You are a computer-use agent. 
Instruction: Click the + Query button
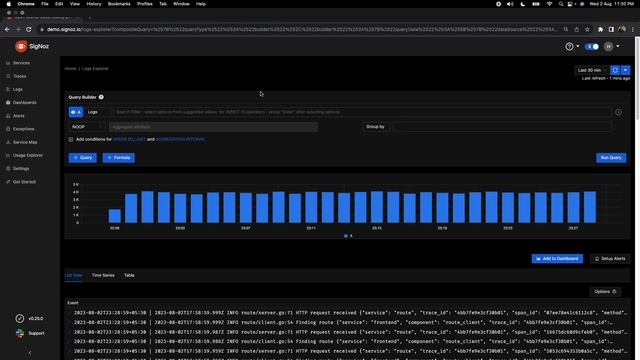[x=82, y=158]
